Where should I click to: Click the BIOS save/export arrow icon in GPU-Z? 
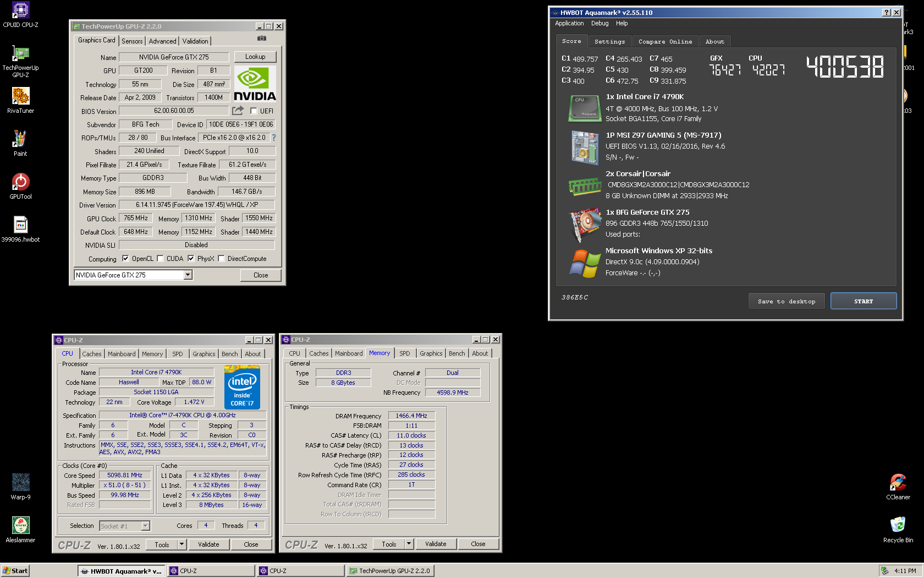tap(238, 111)
